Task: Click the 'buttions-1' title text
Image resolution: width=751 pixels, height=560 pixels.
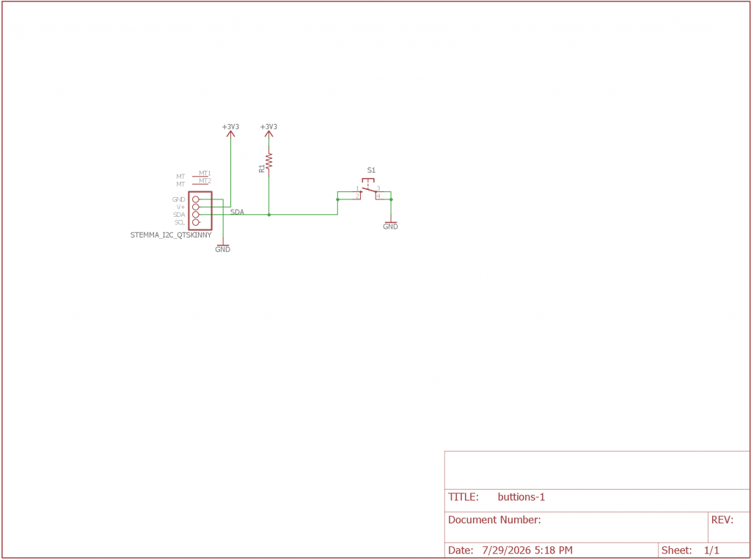Action: point(521,497)
